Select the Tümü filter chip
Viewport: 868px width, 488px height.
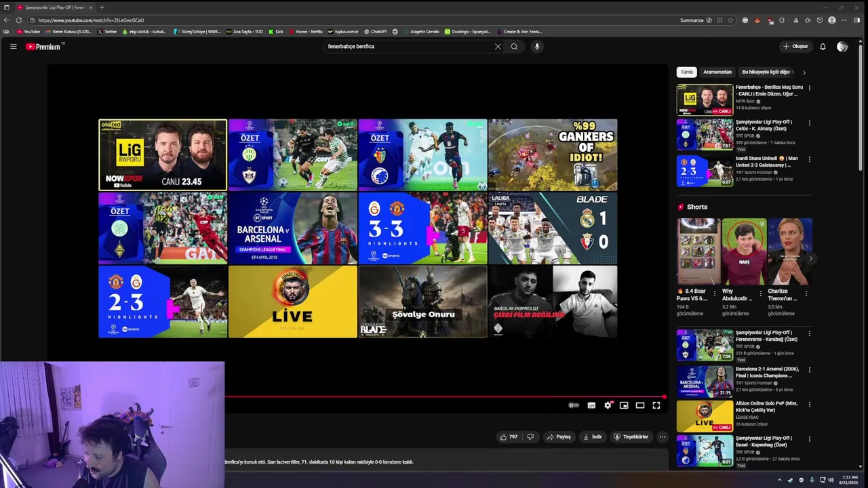pyautogui.click(x=687, y=72)
